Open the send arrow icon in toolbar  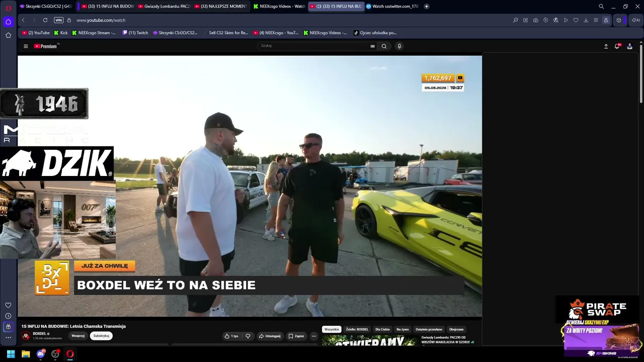566,20
